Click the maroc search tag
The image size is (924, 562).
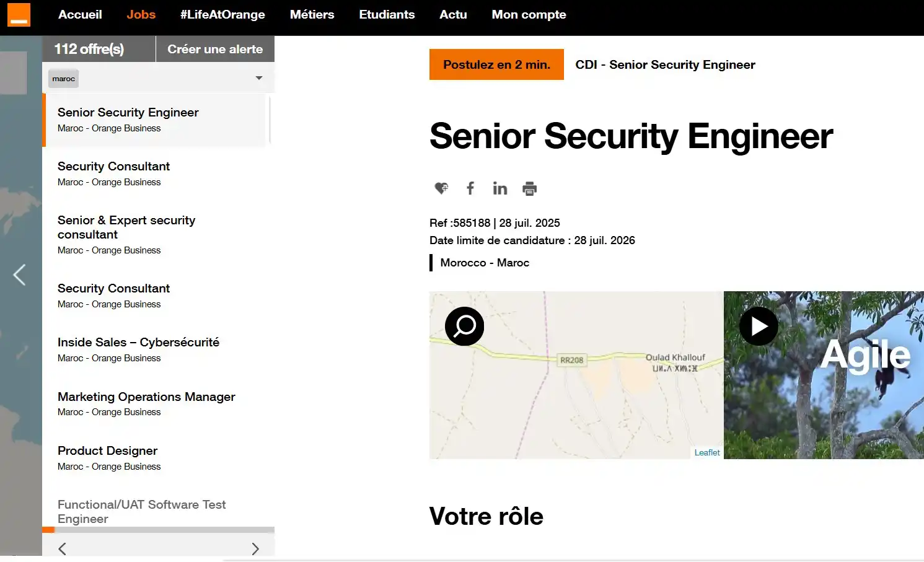pos(63,79)
